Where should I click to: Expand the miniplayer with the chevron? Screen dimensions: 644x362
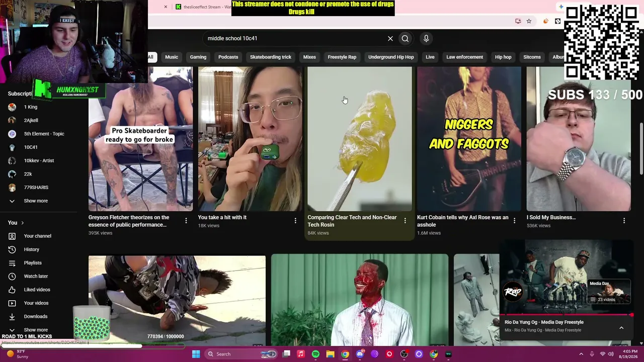(x=621, y=328)
